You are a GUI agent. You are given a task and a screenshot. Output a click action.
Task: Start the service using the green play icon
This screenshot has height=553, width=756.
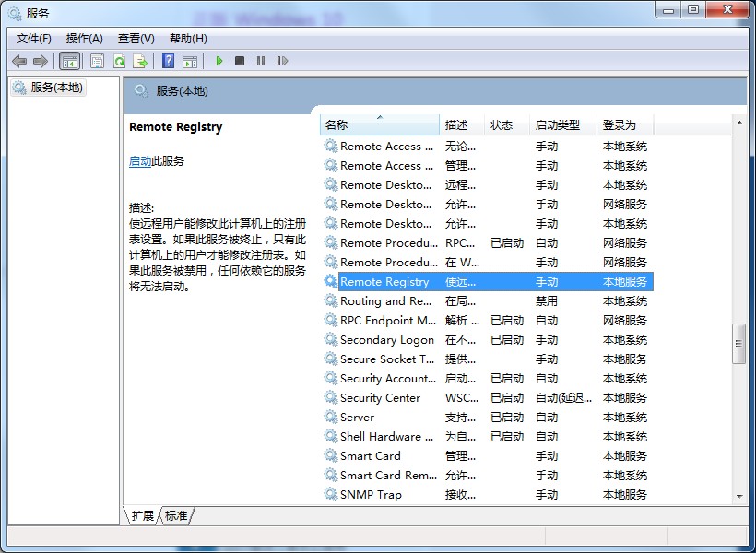tap(219, 61)
